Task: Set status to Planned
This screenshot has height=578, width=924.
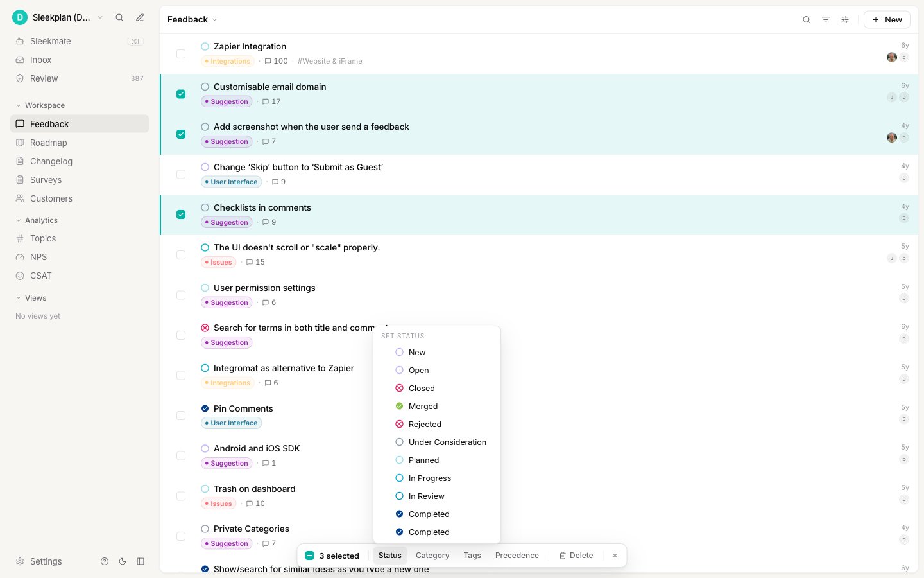Action: pyautogui.click(x=437, y=460)
